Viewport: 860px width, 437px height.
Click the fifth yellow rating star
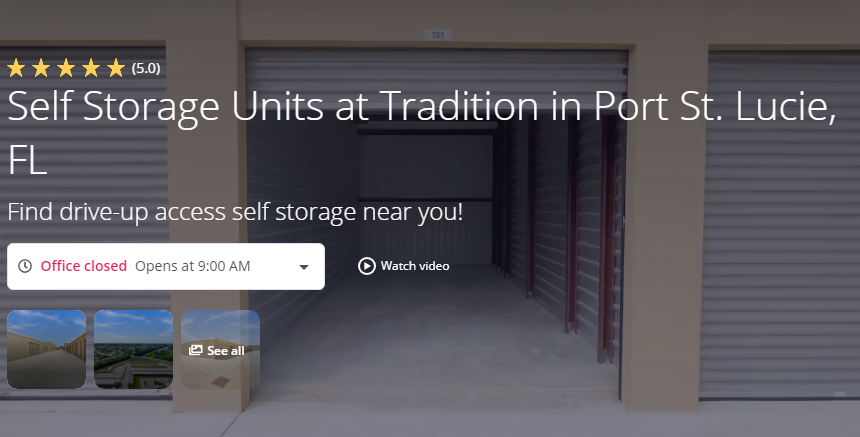coord(116,68)
